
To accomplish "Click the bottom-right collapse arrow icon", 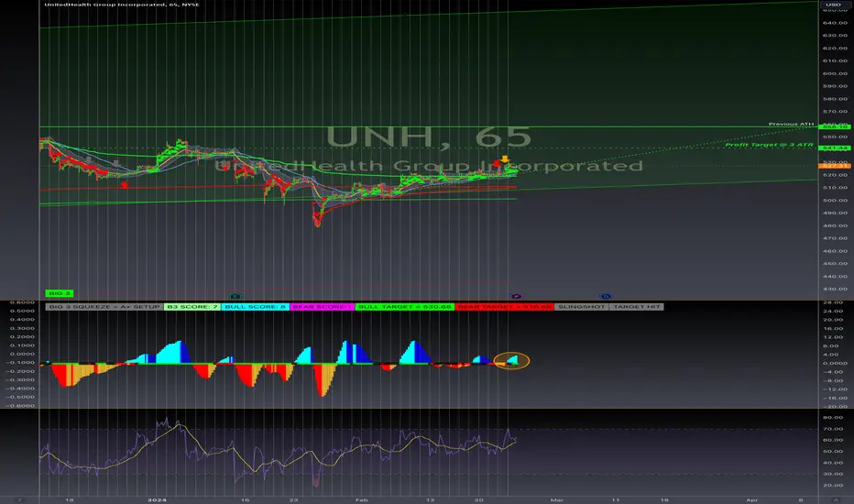I will click(836, 499).
